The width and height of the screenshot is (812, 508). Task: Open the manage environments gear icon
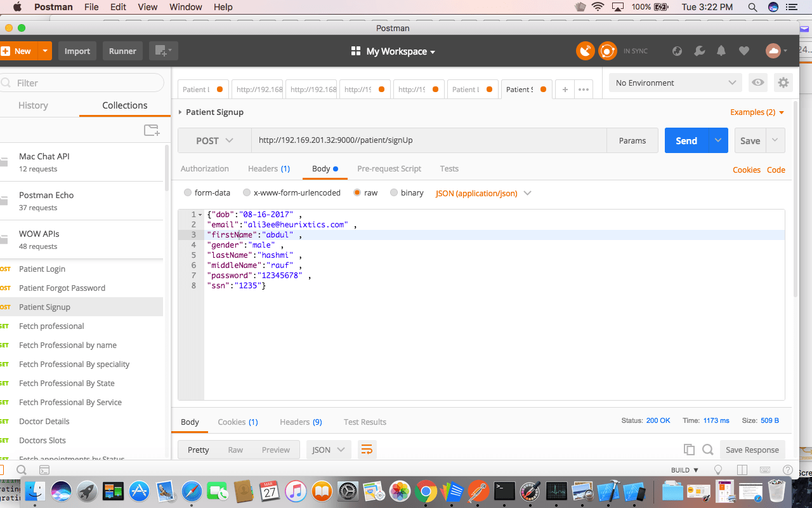(x=783, y=83)
